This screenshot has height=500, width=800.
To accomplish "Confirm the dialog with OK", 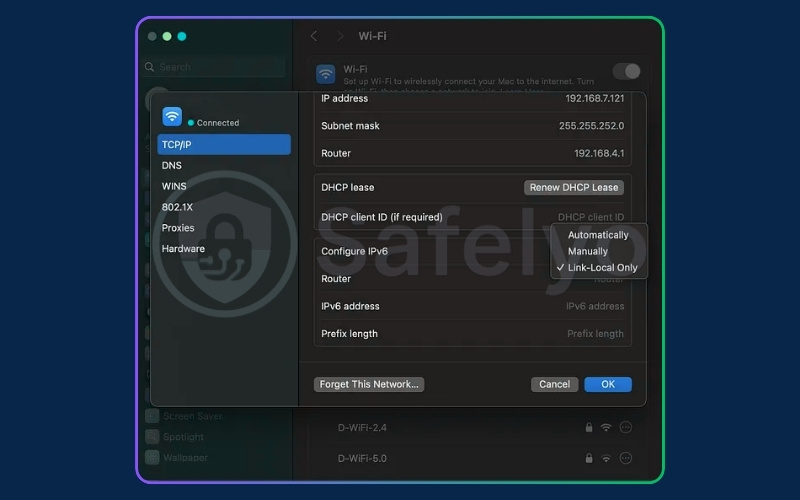I will pos(608,384).
